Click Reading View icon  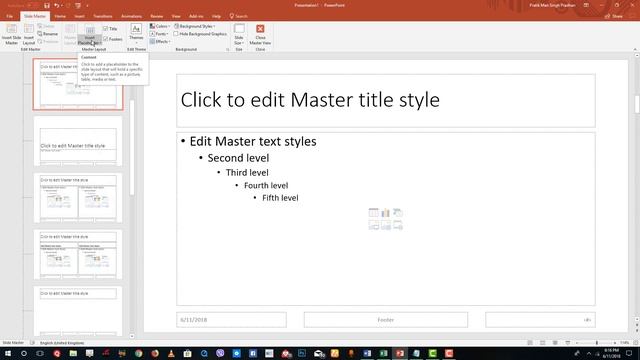click(x=555, y=343)
